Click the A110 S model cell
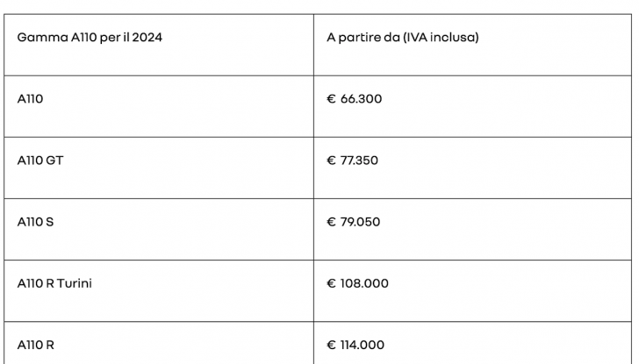 [35, 222]
